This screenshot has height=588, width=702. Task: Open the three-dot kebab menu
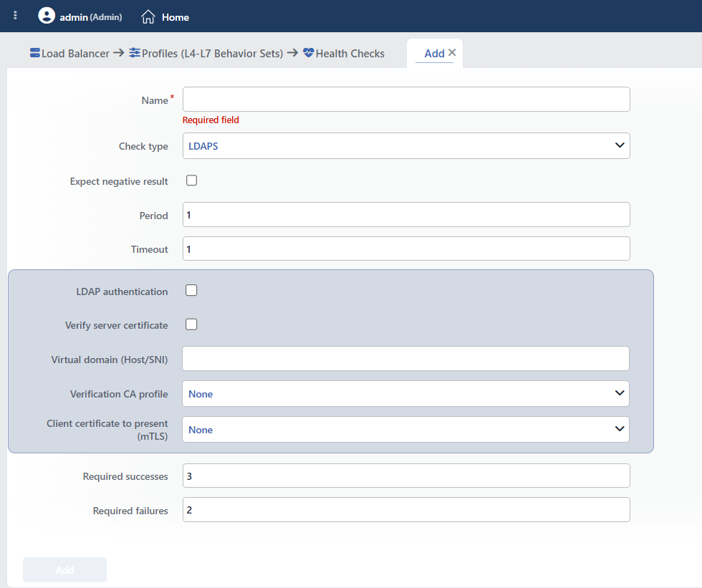[x=15, y=16]
